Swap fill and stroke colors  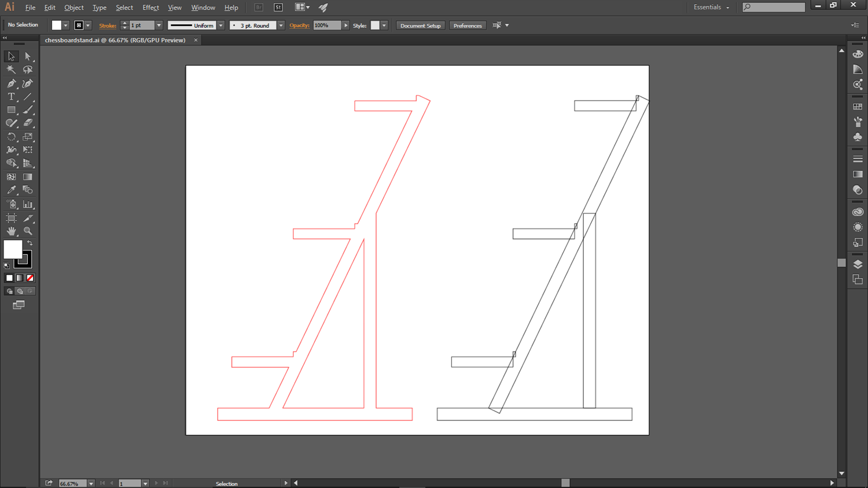(x=30, y=243)
